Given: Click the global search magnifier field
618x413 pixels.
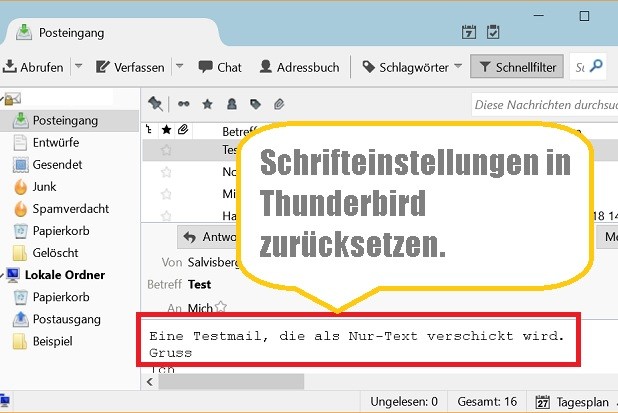Looking at the screenshot, I should click(588, 67).
